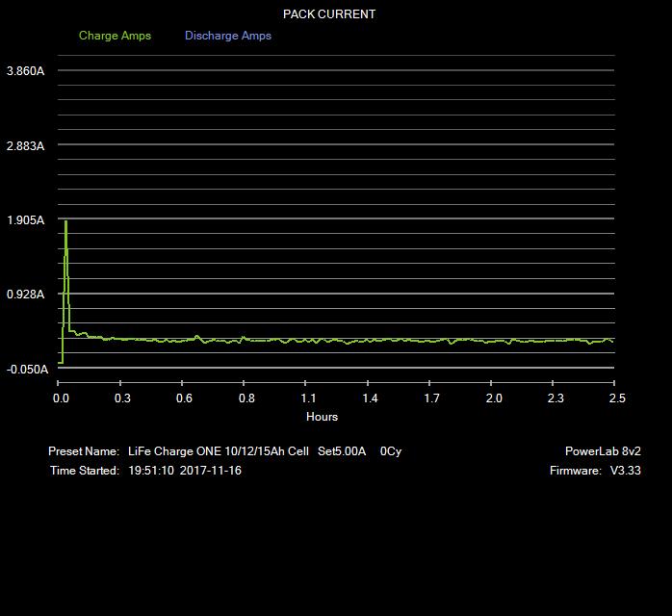Click the PowerLab 8v2 device label
This screenshot has height=616, width=672.
click(x=603, y=451)
